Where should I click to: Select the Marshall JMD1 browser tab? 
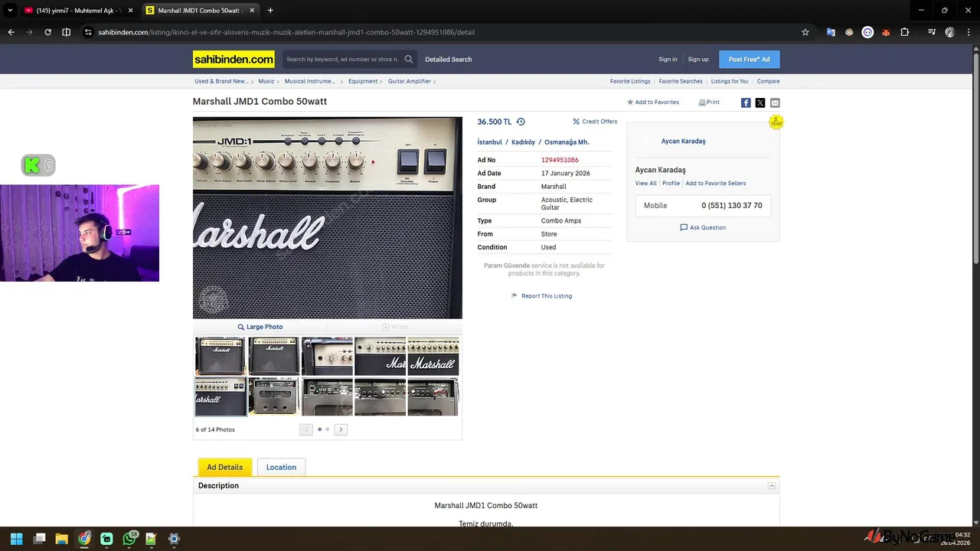coord(200,11)
